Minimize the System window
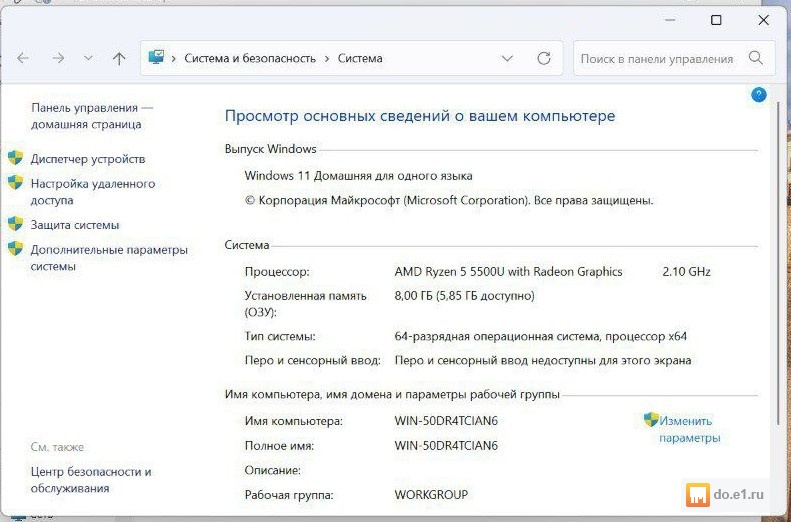Image resolution: width=791 pixels, height=522 pixels. (670, 20)
